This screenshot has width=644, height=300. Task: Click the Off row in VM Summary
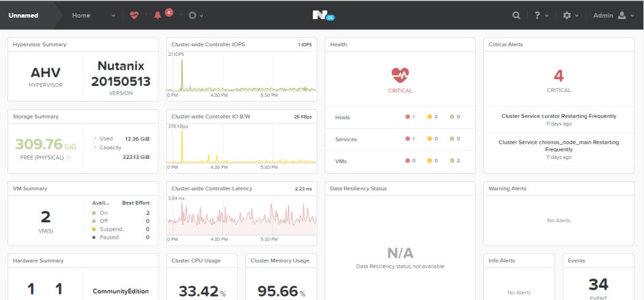[x=121, y=221]
